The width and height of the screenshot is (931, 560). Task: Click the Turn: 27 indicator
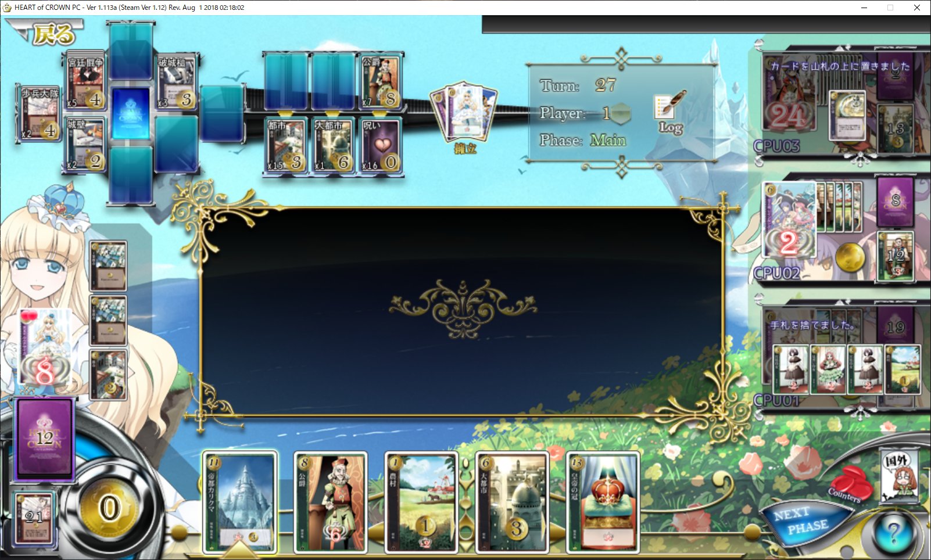click(578, 85)
